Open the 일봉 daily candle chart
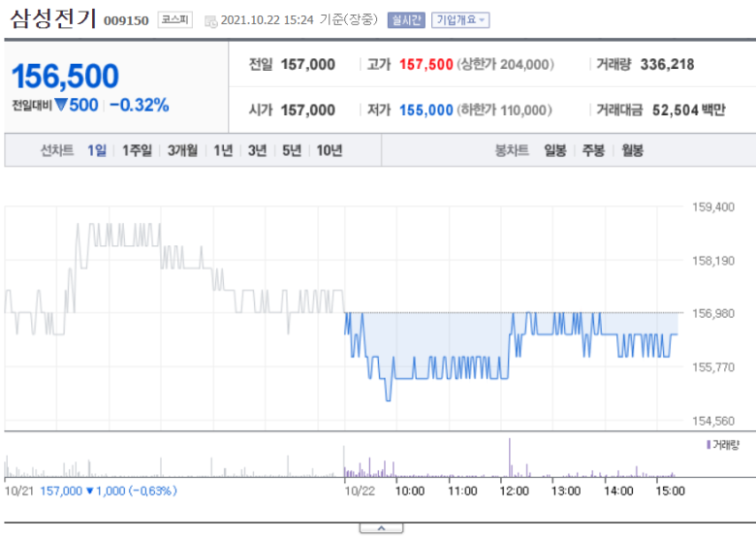The height and width of the screenshot is (539, 756). (555, 150)
